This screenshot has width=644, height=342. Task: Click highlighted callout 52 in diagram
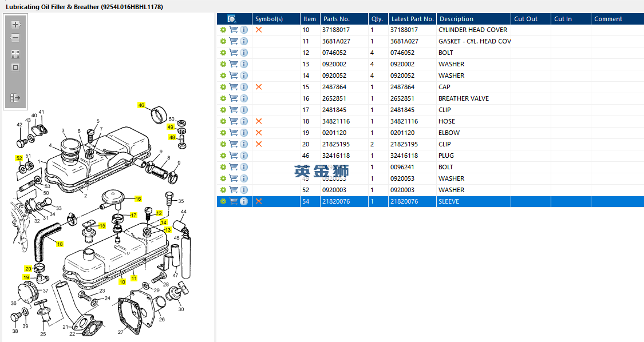tap(19, 158)
